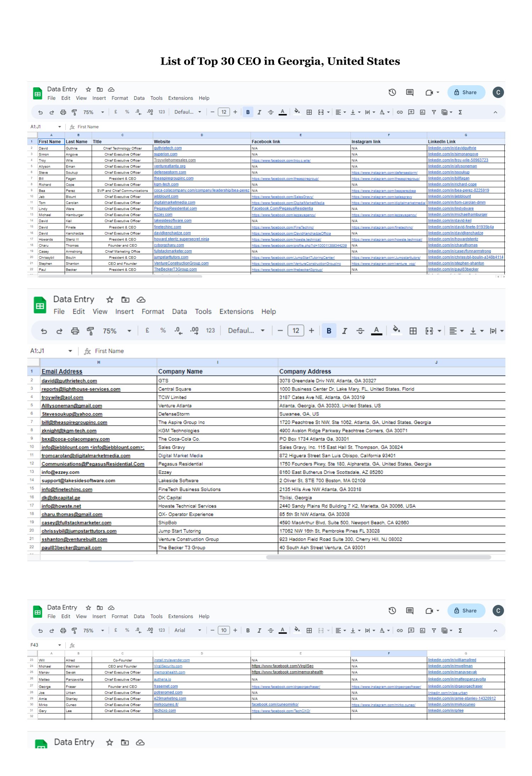This screenshot has height=776, width=532.
Task: Select the Email Address header cell
Action: 99,371
